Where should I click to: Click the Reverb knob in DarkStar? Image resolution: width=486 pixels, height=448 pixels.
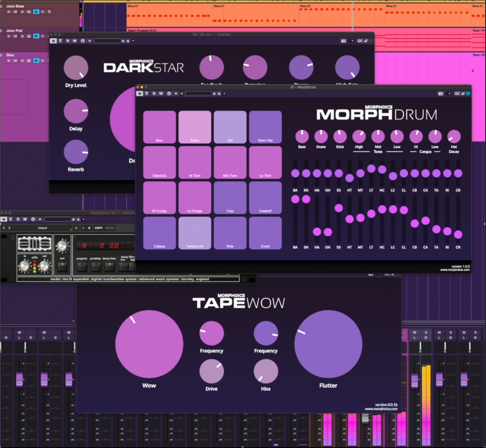(x=76, y=152)
